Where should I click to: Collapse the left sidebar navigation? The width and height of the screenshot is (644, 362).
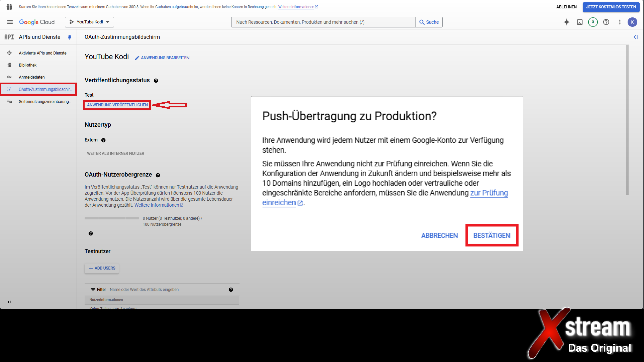tap(9, 302)
